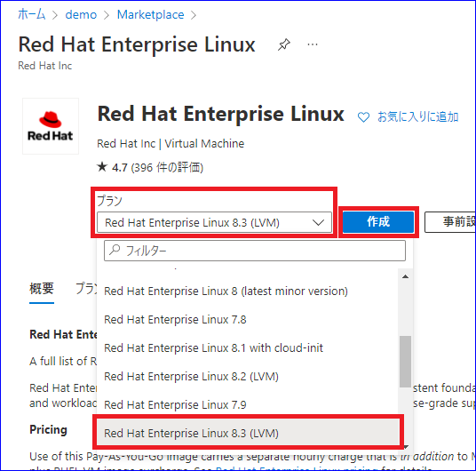The height and width of the screenshot is (471, 476).
Task: Focus the フィルター input field
Action: (x=255, y=251)
